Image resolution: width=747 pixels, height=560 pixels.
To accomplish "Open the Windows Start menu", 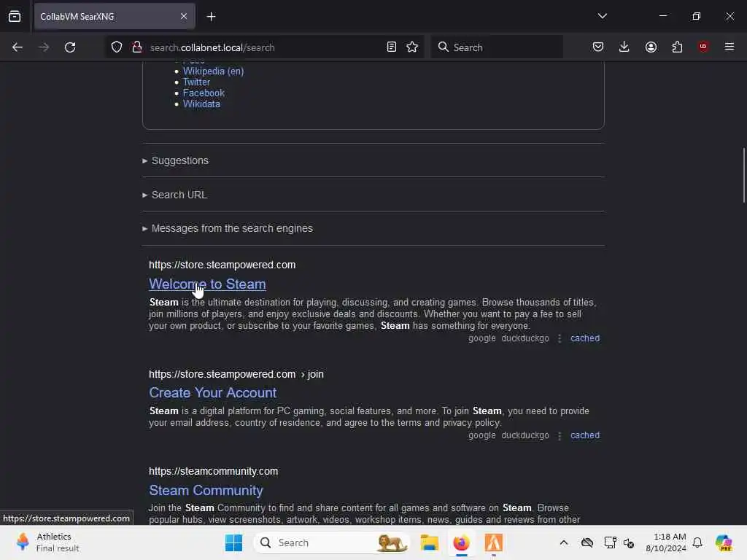I will pyautogui.click(x=233, y=542).
